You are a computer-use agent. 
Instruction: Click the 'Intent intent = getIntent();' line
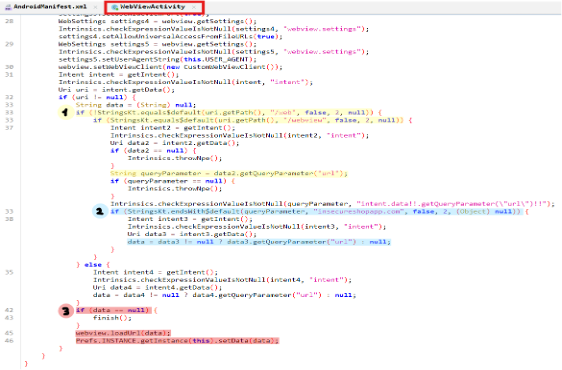(119, 75)
